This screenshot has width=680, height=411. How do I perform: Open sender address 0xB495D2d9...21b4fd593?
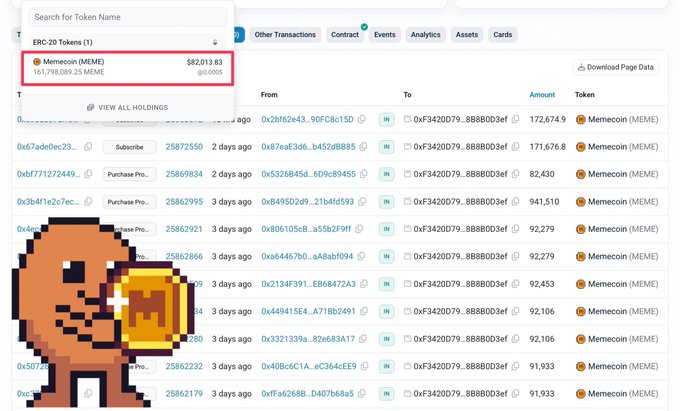coord(307,202)
